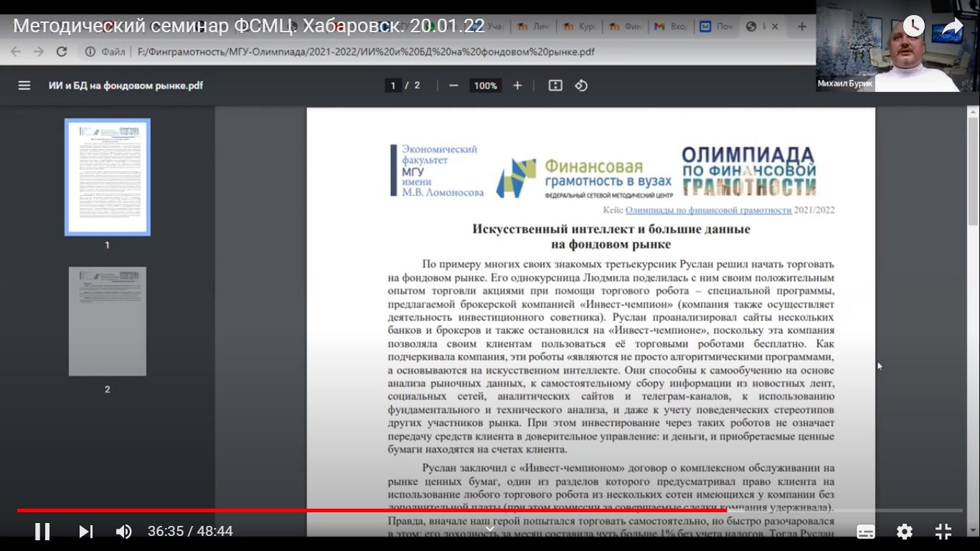
Task: Toggle subtitles on the video player
Action: tap(866, 532)
